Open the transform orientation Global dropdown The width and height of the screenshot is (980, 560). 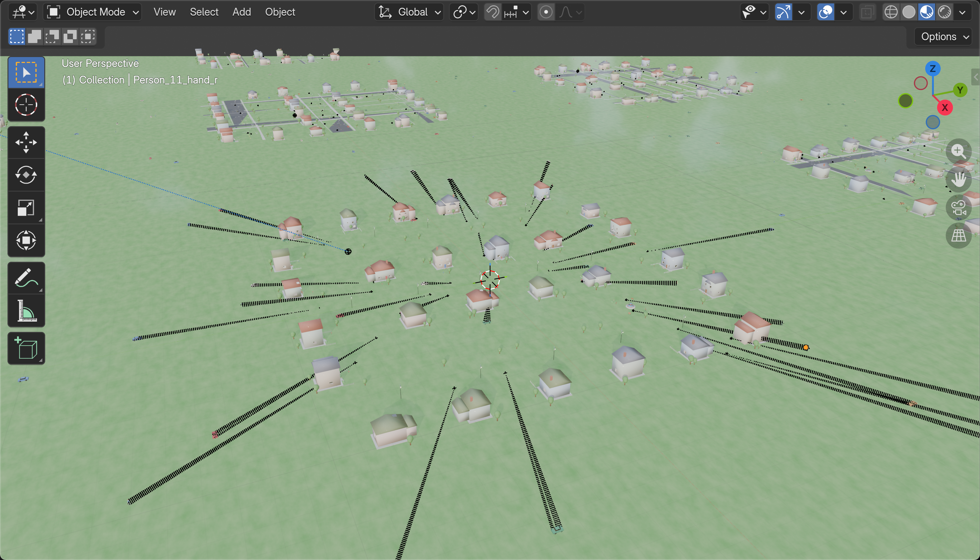tap(409, 12)
